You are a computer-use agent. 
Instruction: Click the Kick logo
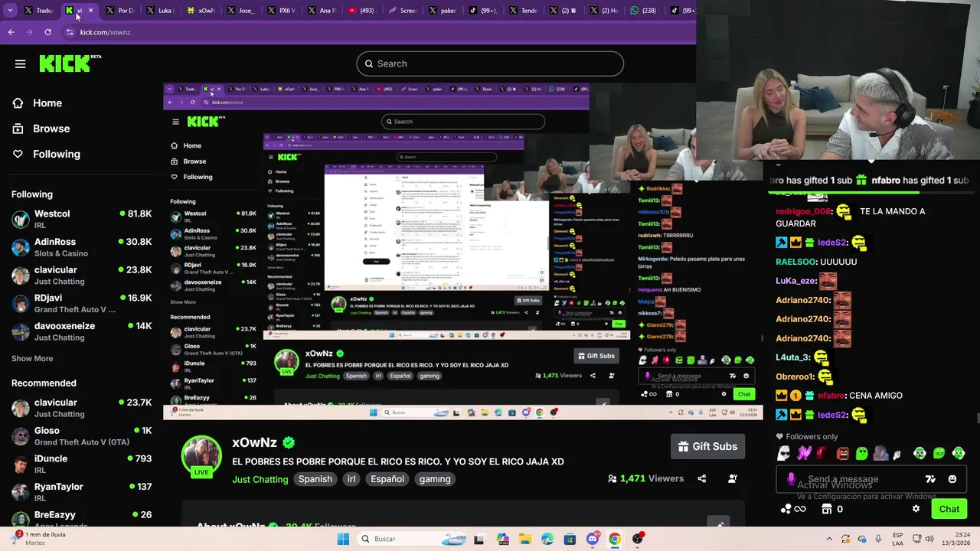[x=70, y=64]
